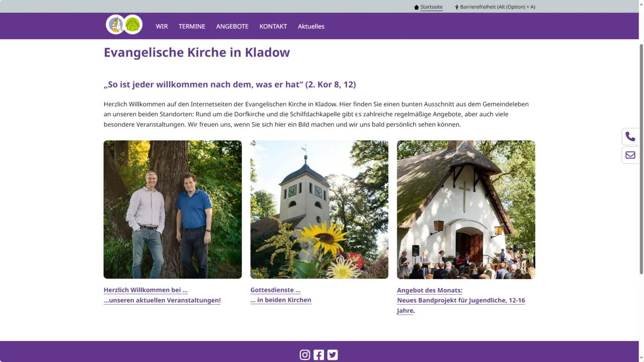Click the Instagram icon in the footer

(x=305, y=355)
